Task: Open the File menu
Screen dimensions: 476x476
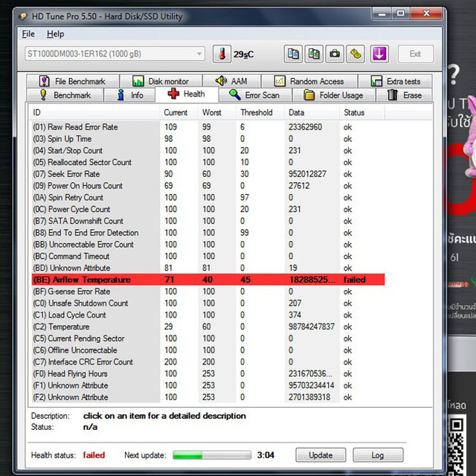Action: pos(28,34)
